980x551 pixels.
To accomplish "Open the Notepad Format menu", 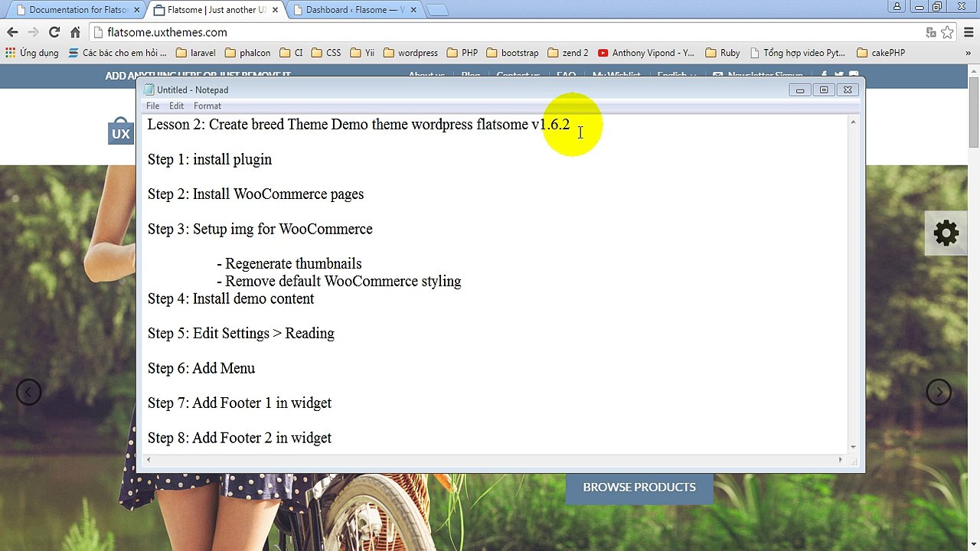I will point(207,106).
